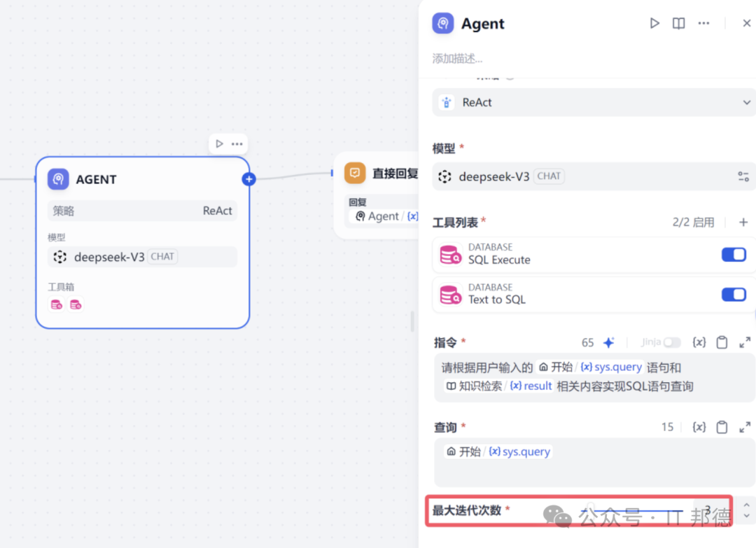Click the 策略 ReAct row in AGENT node
Screen dimensions: 756x548
pyautogui.click(x=142, y=211)
